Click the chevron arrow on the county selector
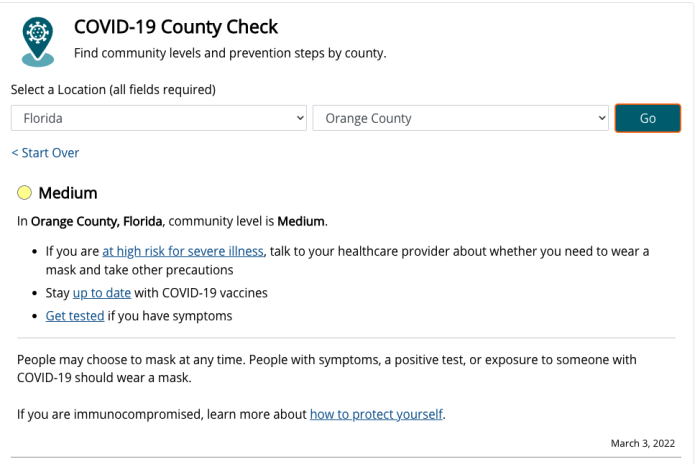This screenshot has width=700, height=464. pos(602,118)
